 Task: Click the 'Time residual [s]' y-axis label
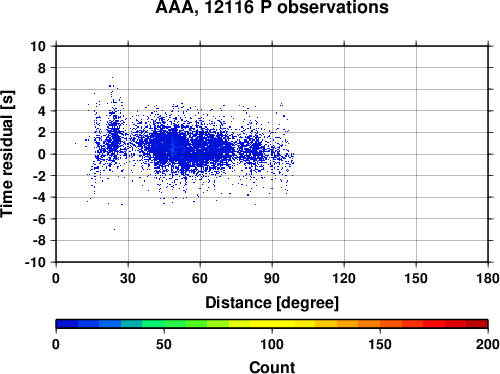[7, 154]
